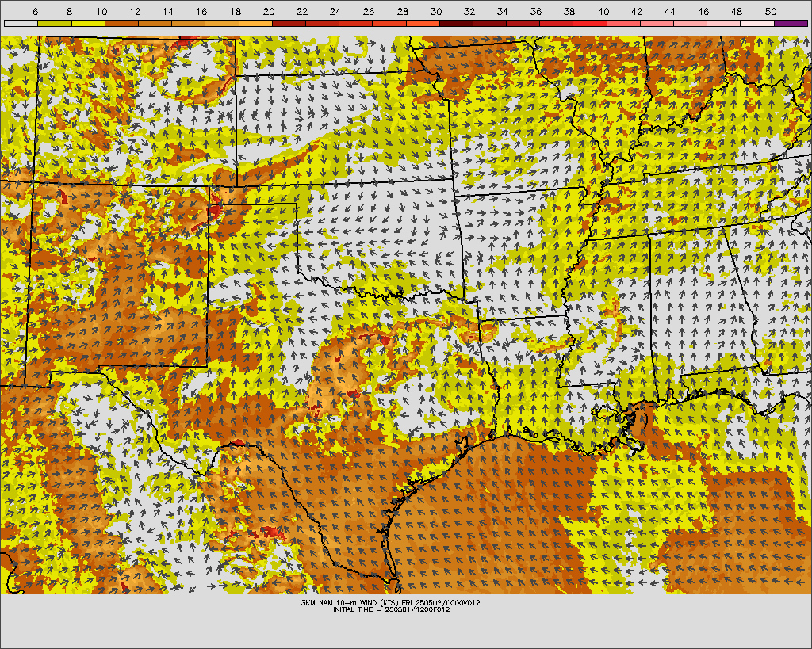Click the legend label "14"
Image resolution: width=812 pixels, height=649 pixels.
tap(168, 11)
